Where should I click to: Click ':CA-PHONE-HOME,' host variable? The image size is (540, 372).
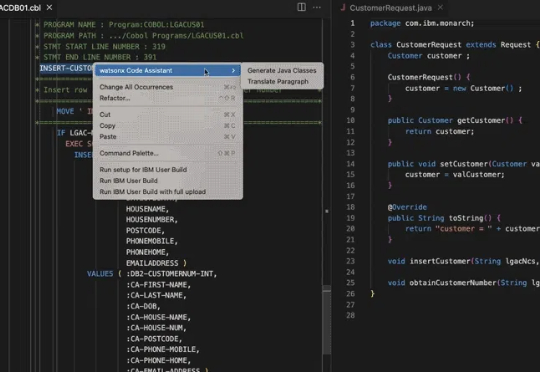pos(158,361)
